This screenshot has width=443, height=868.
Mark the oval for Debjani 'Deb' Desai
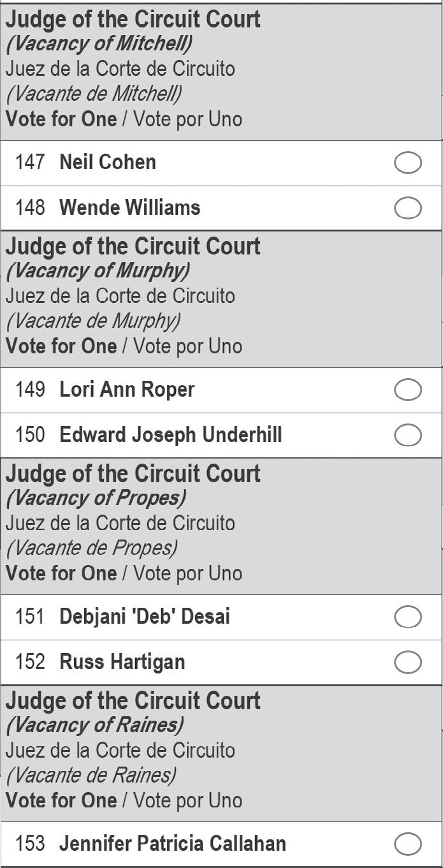408,617
